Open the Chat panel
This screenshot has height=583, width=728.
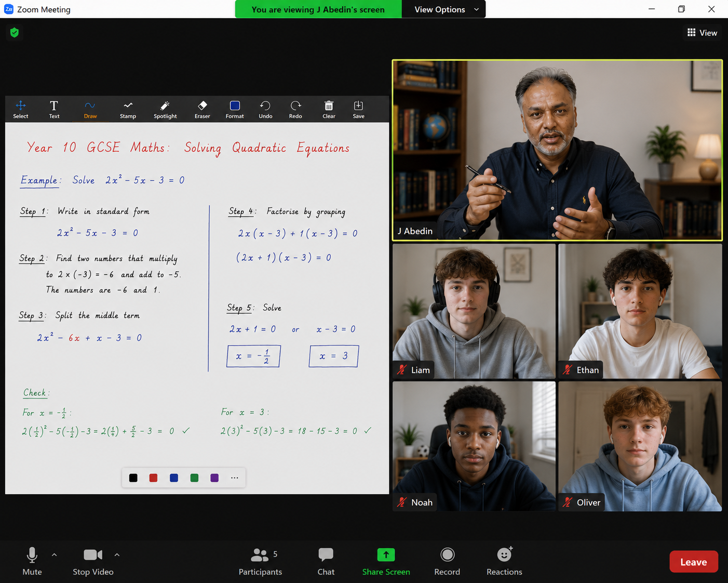click(x=326, y=562)
